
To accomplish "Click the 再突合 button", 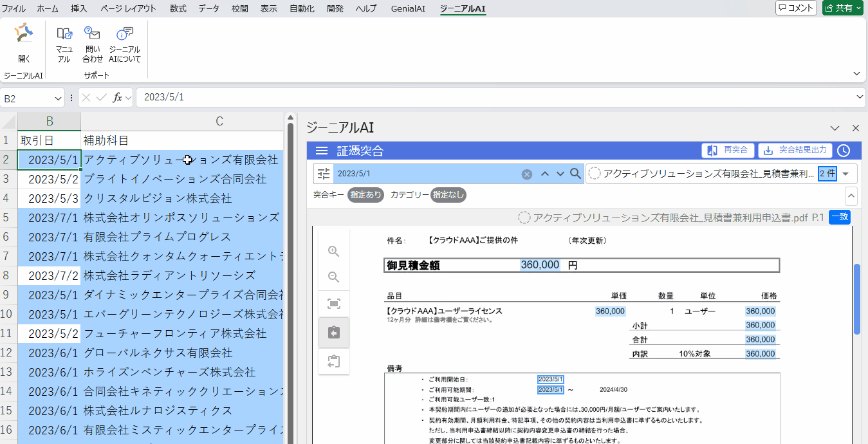I will 728,150.
